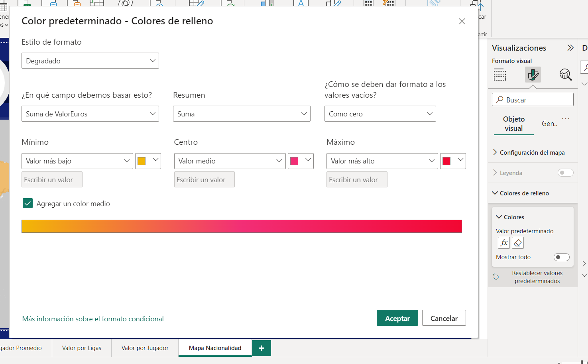This screenshot has width=588, height=364.
Task: Expand Configuración del mapa section
Action: pos(533,152)
